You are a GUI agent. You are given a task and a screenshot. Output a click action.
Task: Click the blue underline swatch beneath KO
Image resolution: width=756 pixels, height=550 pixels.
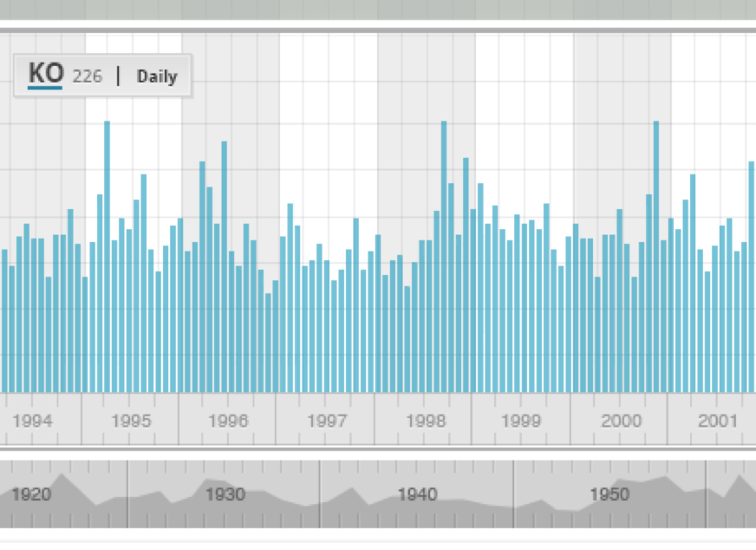(x=45, y=87)
